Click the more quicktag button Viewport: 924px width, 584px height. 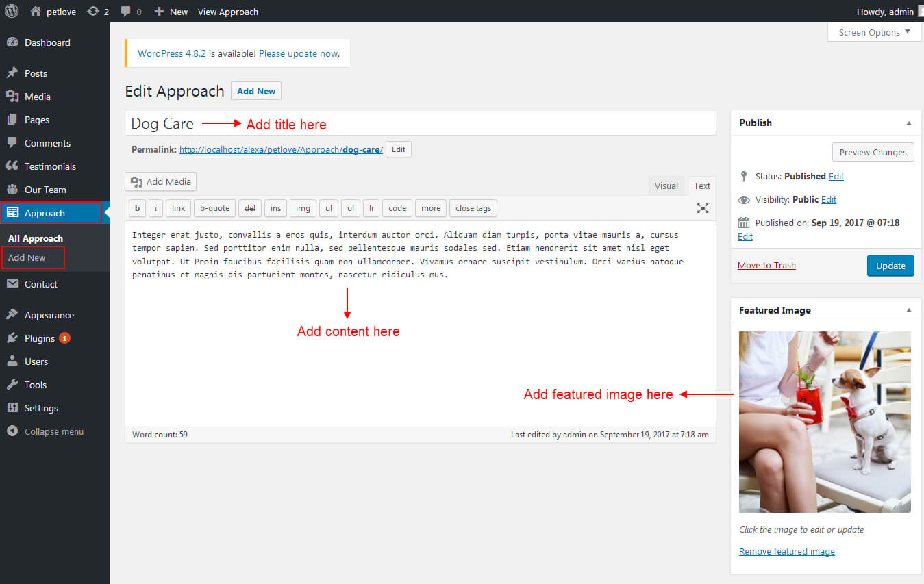coord(431,208)
